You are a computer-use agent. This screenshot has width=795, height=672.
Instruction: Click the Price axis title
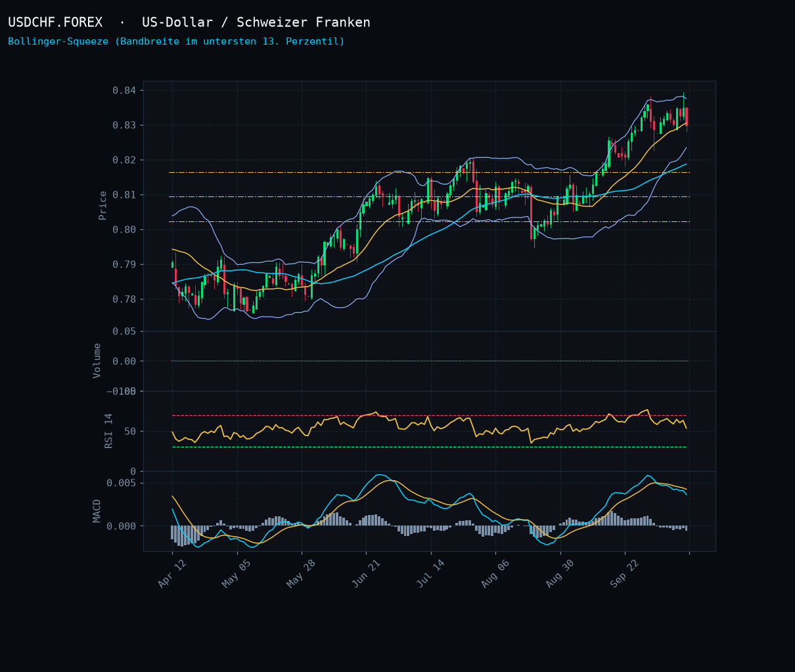point(102,205)
